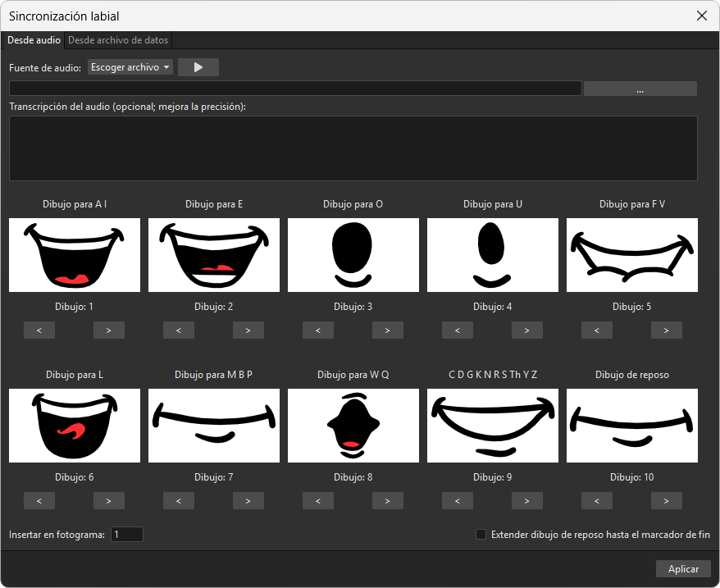Viewport: 720px width, 588px height.
Task: Select the previous drawing for L
Action: click(x=39, y=501)
